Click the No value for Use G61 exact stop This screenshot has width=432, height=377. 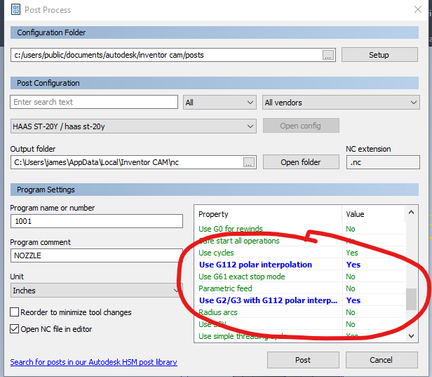(x=350, y=277)
